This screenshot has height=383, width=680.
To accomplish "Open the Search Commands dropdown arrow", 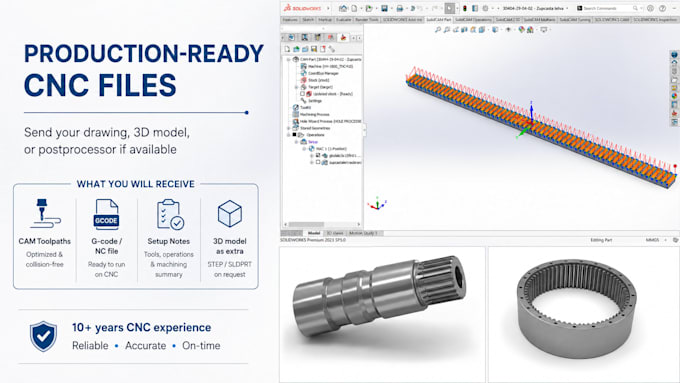I will (x=641, y=8).
